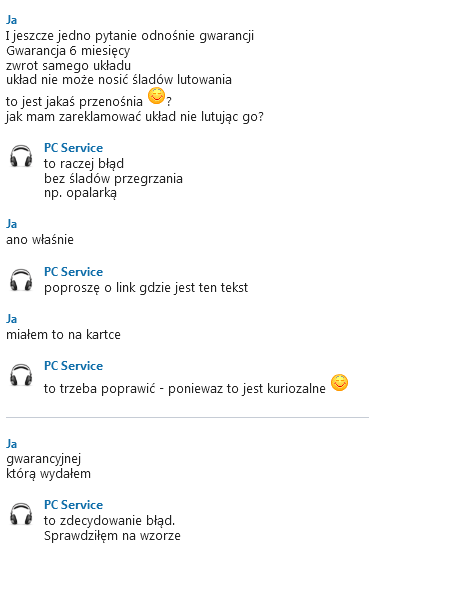This screenshot has height=594, width=459.
Task: Click the headphones avatar beside 'to trzeba poprawić'
Action: [x=21, y=375]
